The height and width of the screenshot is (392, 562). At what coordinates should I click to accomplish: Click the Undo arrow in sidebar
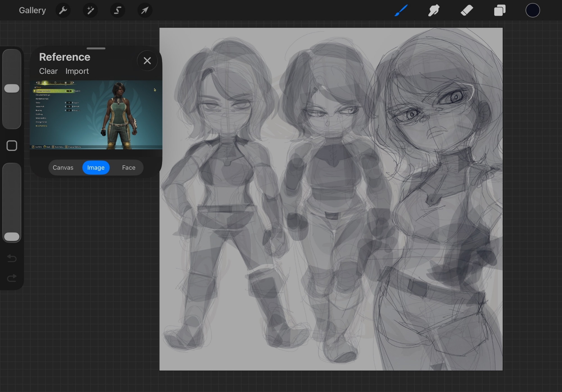(12, 258)
